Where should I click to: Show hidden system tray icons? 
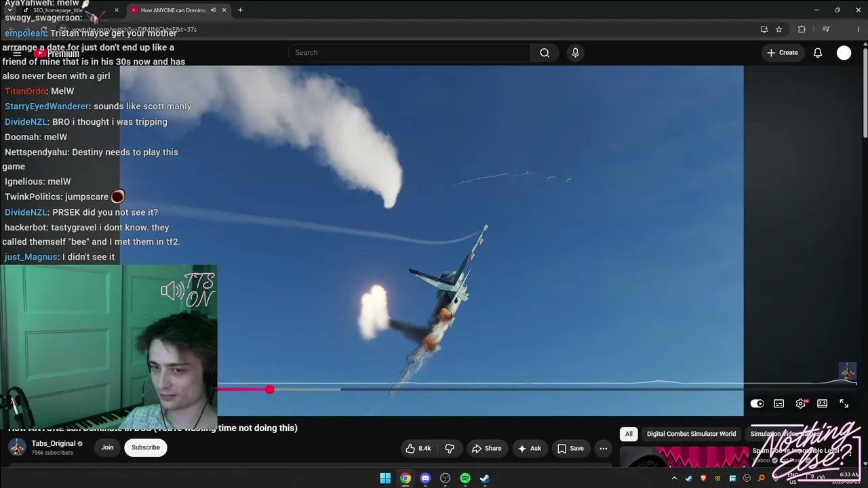(674, 479)
